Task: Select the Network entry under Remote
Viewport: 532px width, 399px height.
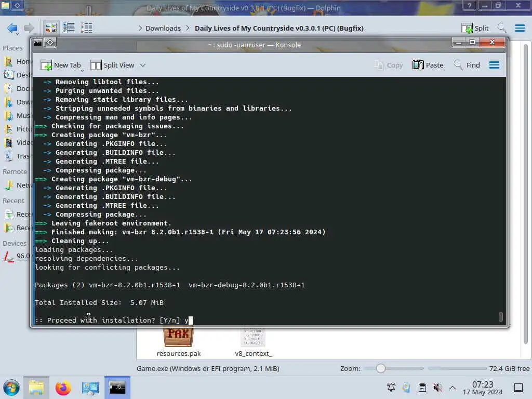Action: click(17, 185)
